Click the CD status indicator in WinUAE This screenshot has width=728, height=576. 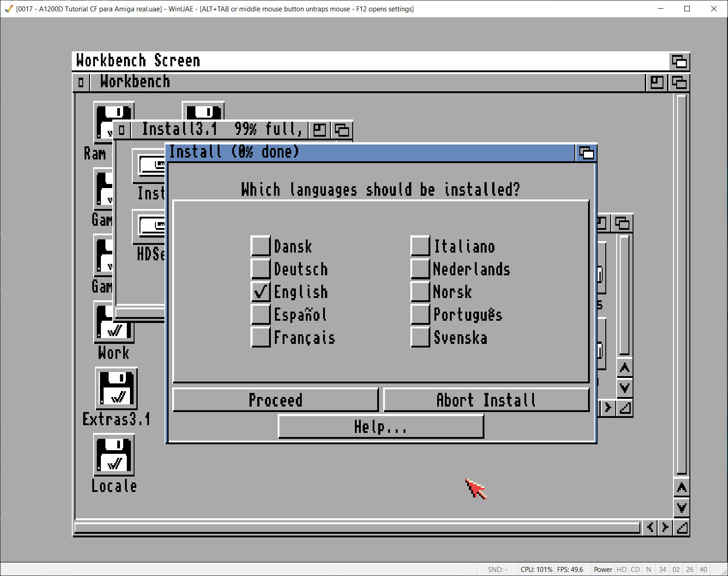point(635,570)
